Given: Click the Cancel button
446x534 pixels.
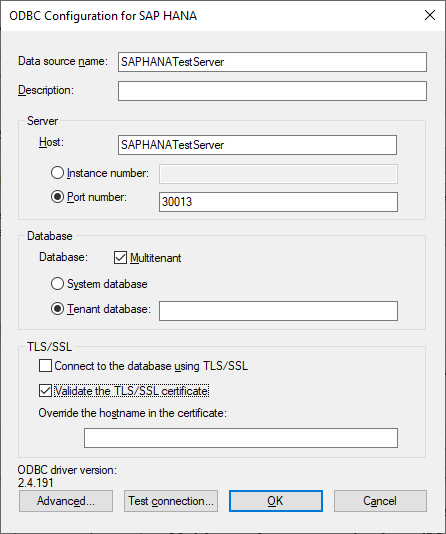Looking at the screenshot, I should (380, 501).
